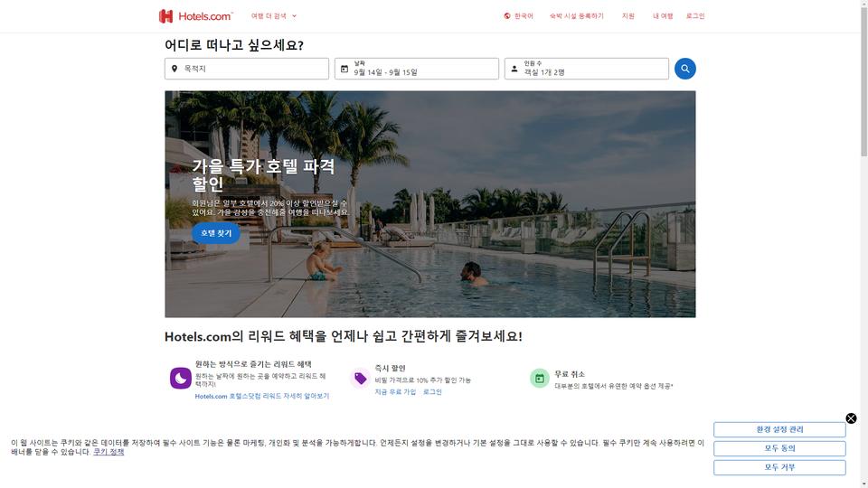Click the 모두 동의 cookie button
The image size is (868, 488).
779,448
